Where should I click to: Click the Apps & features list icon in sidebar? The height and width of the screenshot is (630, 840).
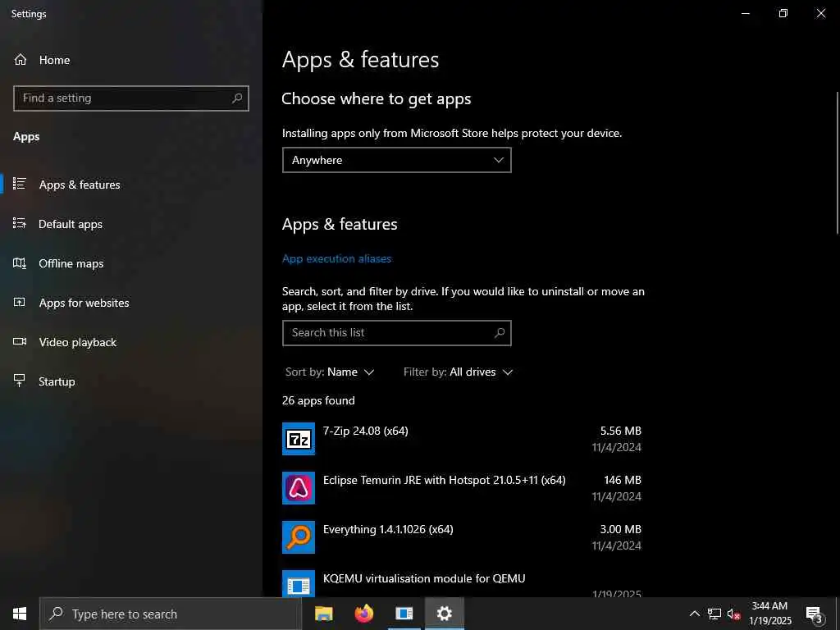pyautogui.click(x=20, y=184)
